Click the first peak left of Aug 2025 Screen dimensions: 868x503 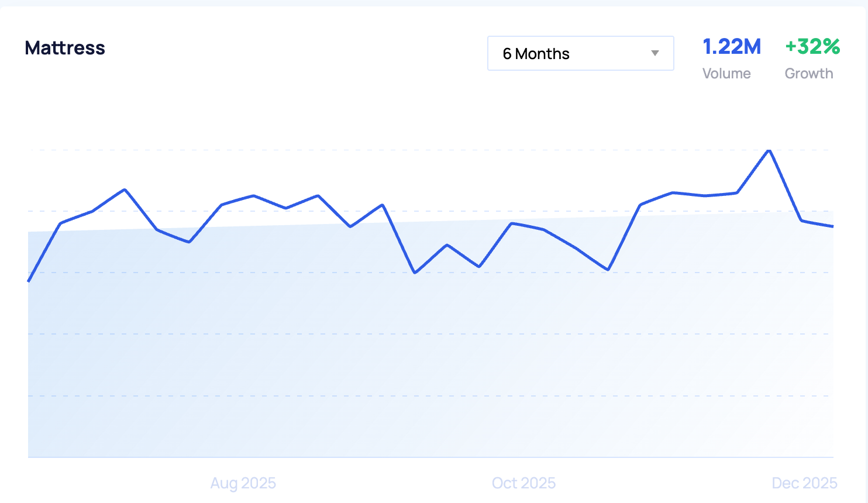click(125, 190)
